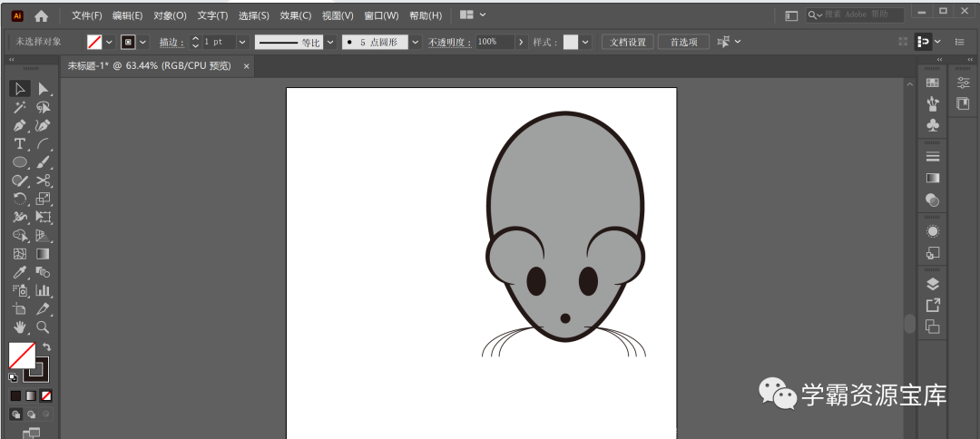Activate the Zoom magnifier tool
This screenshot has height=439, width=980.
43,327
